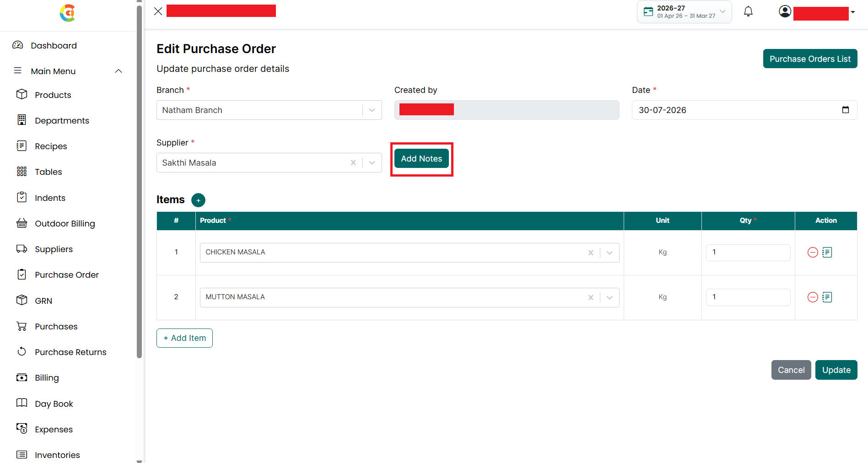Clear the MUTTON MASALA product selection
This screenshot has height=463, width=868.
[x=591, y=297]
